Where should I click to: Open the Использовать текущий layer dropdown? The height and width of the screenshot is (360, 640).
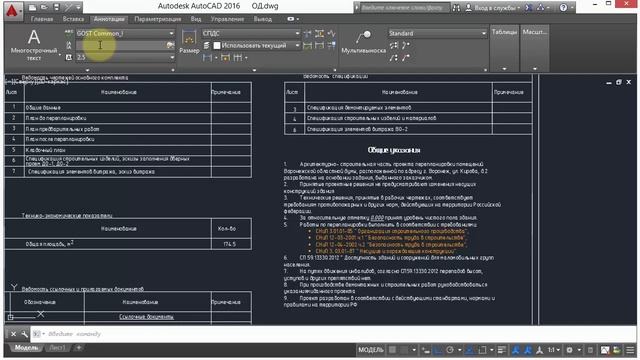pyautogui.click(x=257, y=45)
